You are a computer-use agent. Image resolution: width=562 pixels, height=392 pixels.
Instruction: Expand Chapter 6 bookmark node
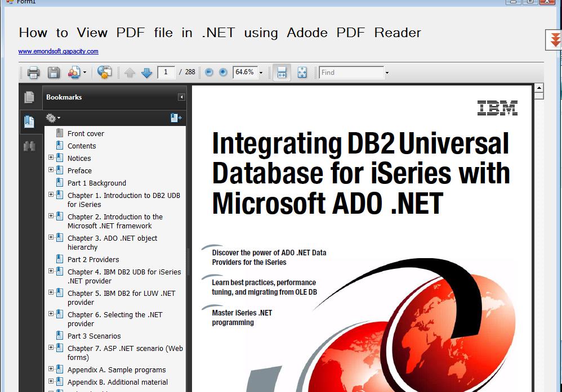coord(51,314)
